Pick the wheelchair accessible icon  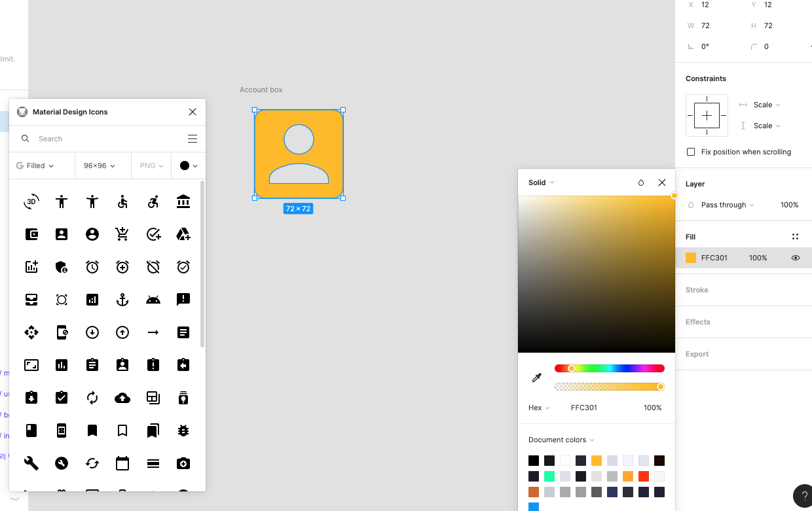(x=122, y=202)
